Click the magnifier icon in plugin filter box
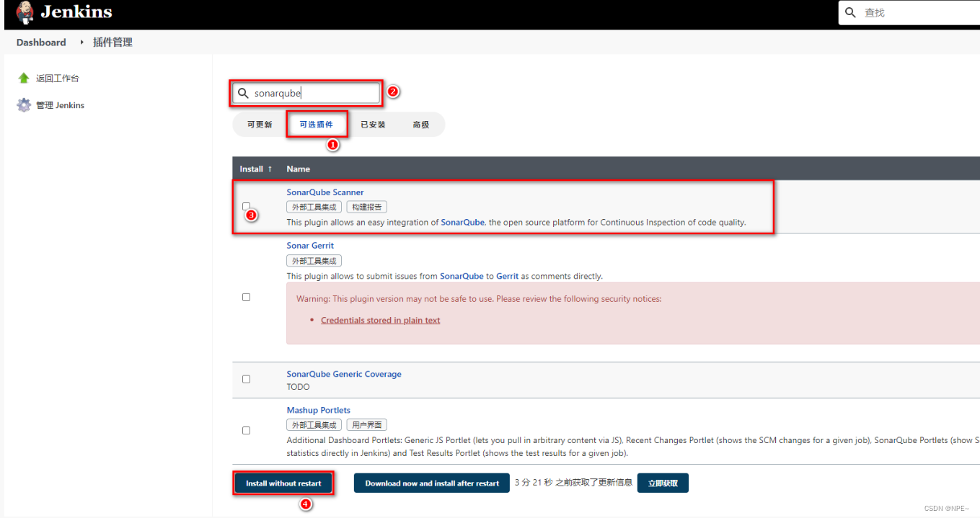 [244, 93]
